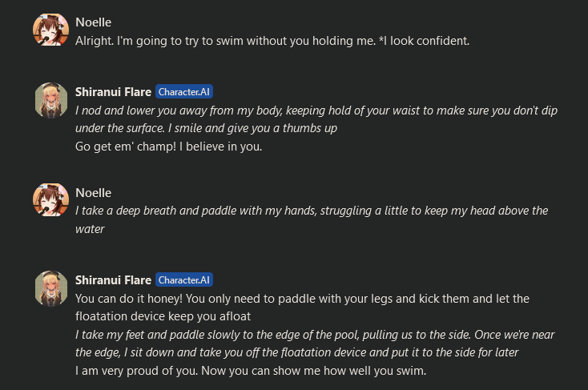
Task: Click the Character.AI badge above "I nod and lower you"
Action: [184, 92]
